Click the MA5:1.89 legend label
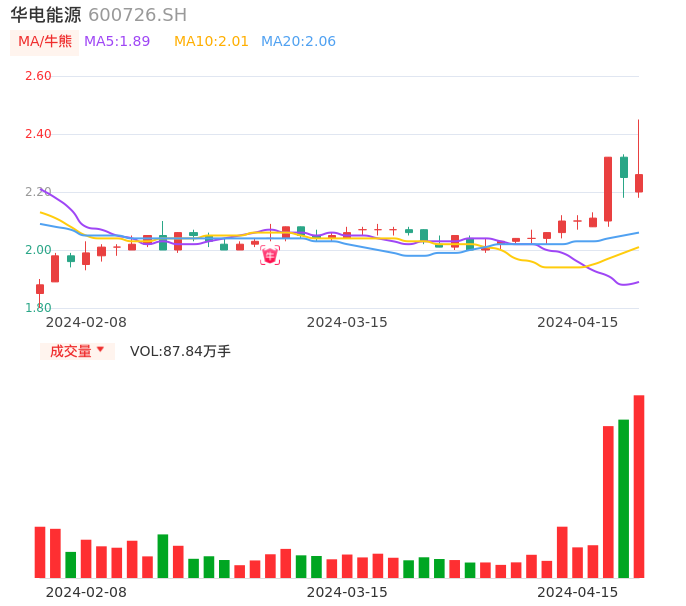Screen dimensions: 686x606 click(117, 42)
